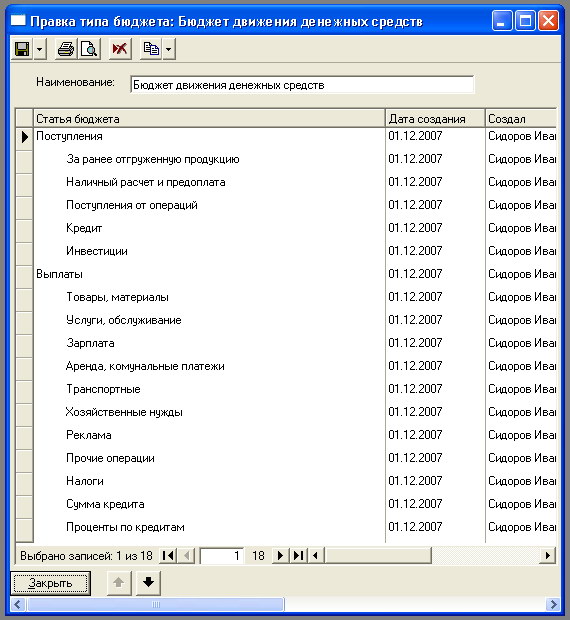Go to the first record navigation button
Viewport: 570px width, 620px height.
168,556
